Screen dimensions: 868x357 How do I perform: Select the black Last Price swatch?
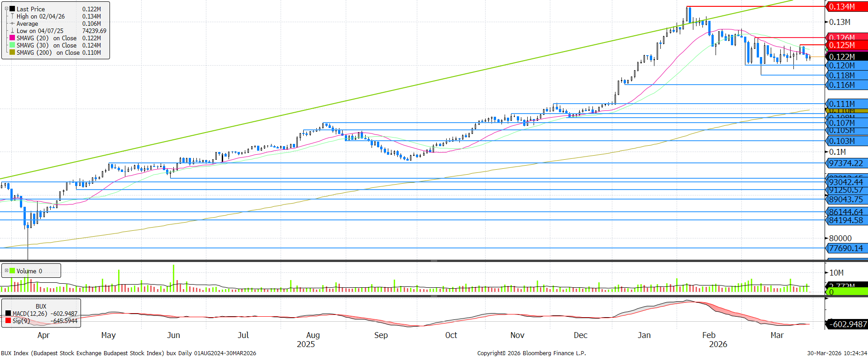pos(12,9)
